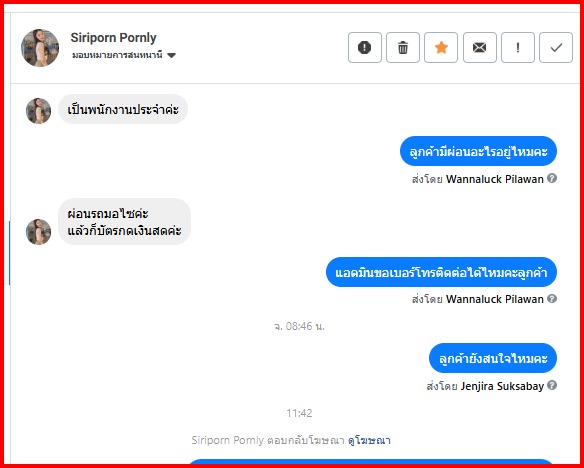
Task: Click the exclamation mark priority icon
Action: coord(518,47)
